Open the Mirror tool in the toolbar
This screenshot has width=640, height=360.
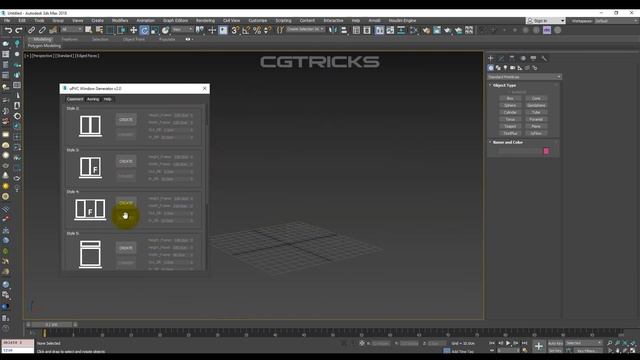click(333, 30)
